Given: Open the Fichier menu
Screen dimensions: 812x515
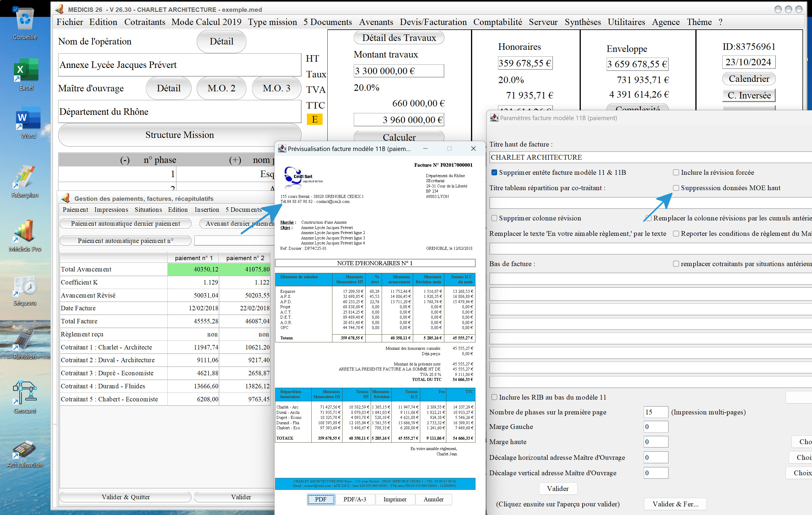Looking at the screenshot, I should tap(70, 22).
